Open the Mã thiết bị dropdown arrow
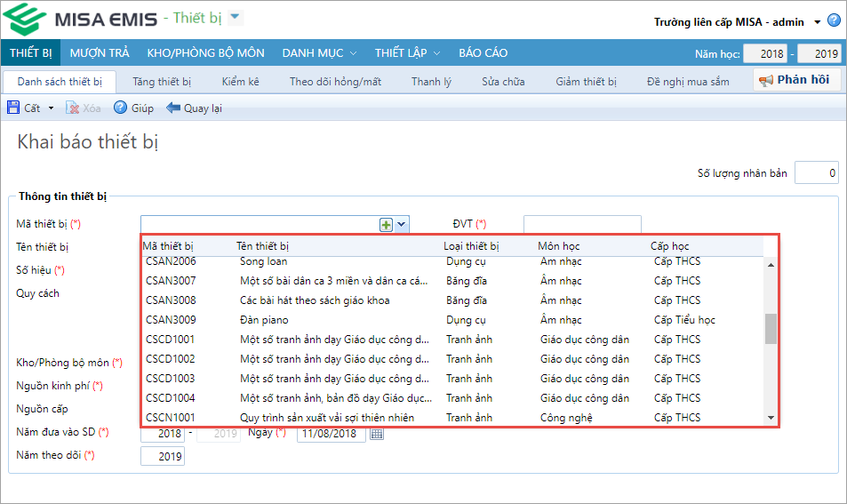Image resolution: width=847 pixels, height=504 pixels. coord(402,225)
